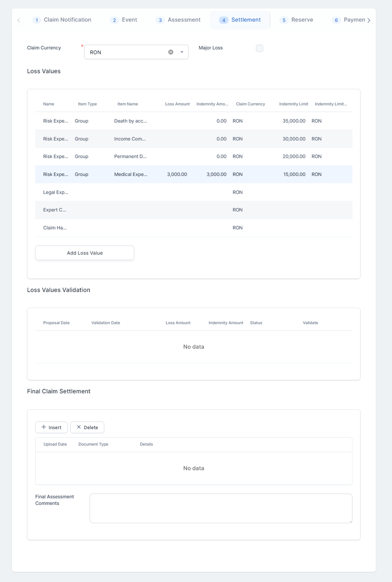Go to the Assessment tab

tap(178, 20)
